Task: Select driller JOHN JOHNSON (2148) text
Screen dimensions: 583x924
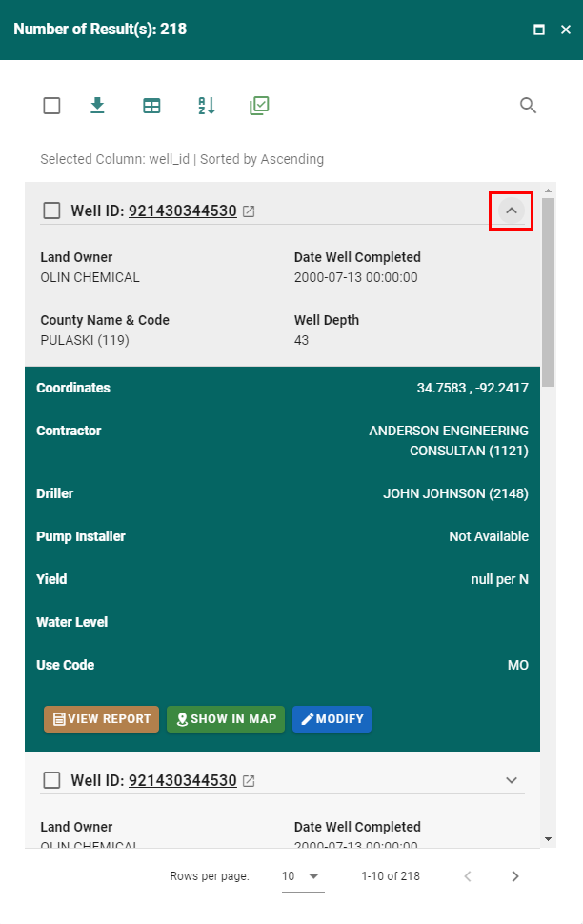Action: click(455, 493)
